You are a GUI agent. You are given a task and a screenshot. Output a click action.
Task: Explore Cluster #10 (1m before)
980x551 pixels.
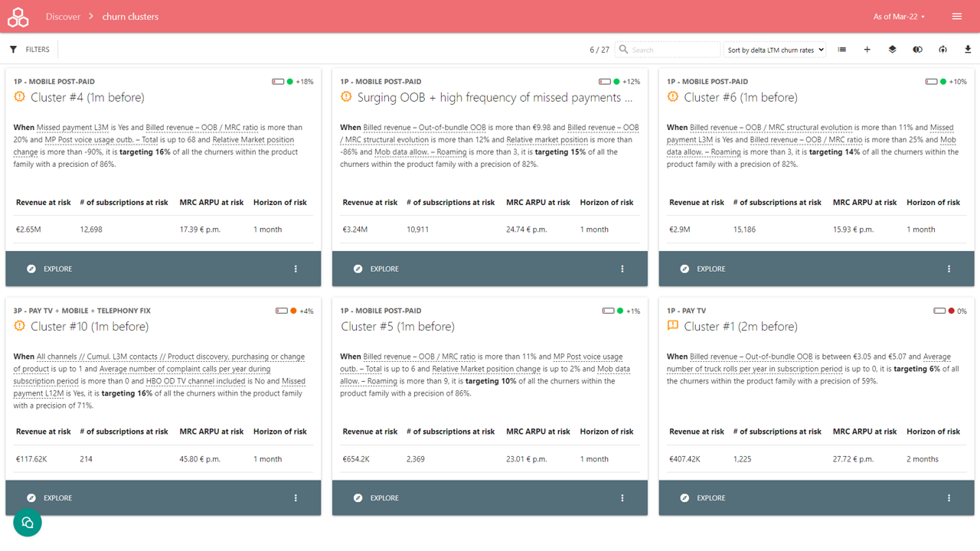(50, 498)
